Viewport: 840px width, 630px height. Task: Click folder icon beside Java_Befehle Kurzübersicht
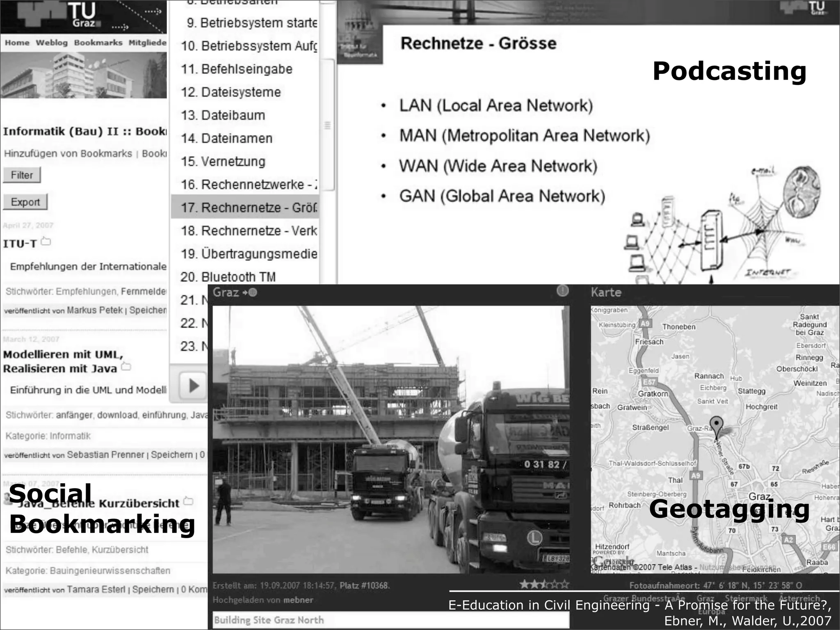(188, 501)
